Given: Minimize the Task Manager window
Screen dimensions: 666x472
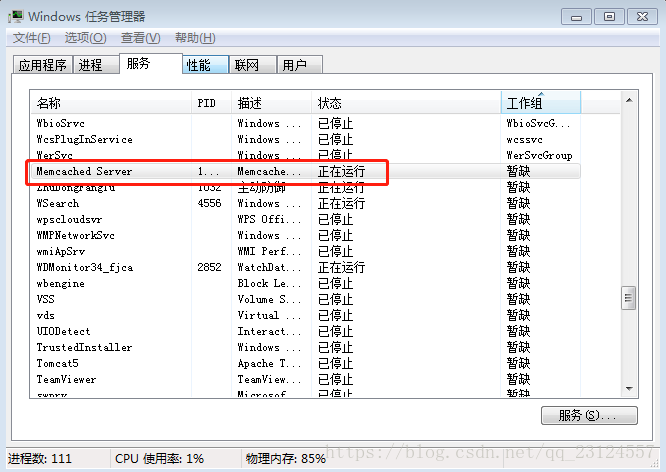Looking at the screenshot, I should 576,17.
